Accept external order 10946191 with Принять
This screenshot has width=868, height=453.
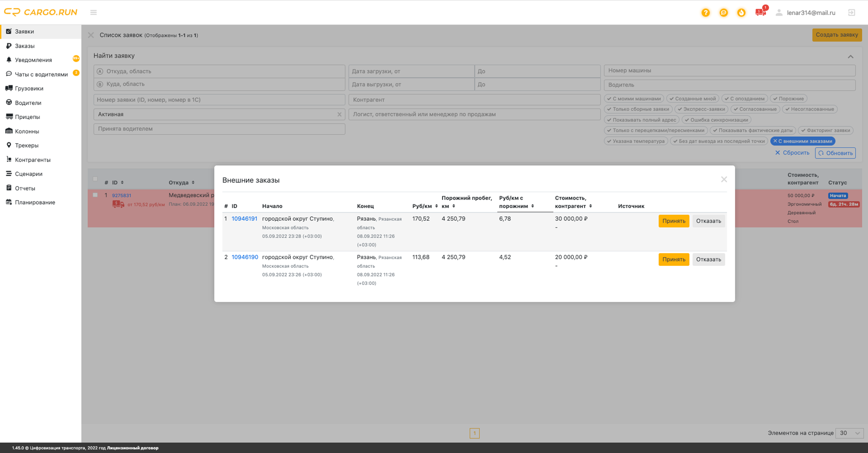[673, 221]
